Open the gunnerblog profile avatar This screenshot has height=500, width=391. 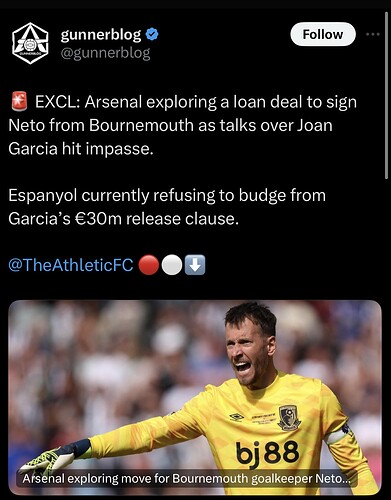[x=30, y=43]
